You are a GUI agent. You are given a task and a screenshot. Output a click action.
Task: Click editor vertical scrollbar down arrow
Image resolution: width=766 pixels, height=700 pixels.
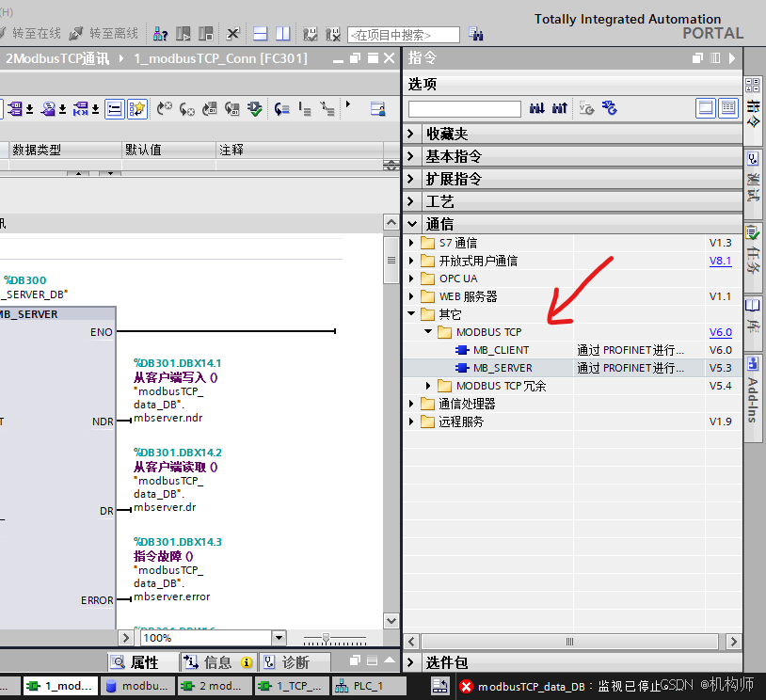click(391, 620)
